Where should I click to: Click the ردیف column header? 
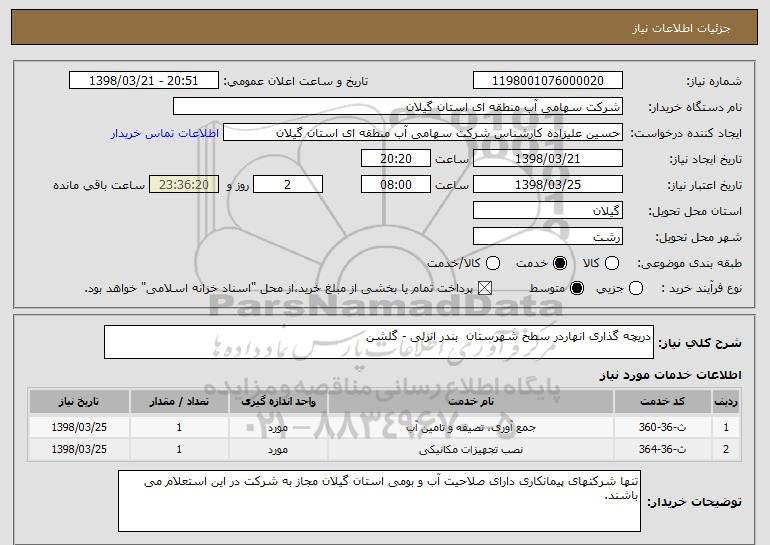pos(726,402)
